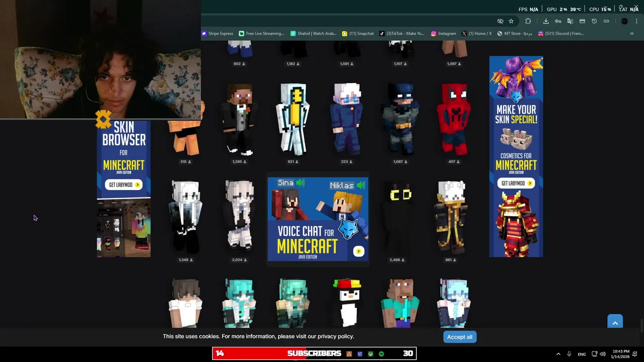The image size is (644, 362).
Task: Select the Batman skin with 1,087 count
Action: pos(401,120)
